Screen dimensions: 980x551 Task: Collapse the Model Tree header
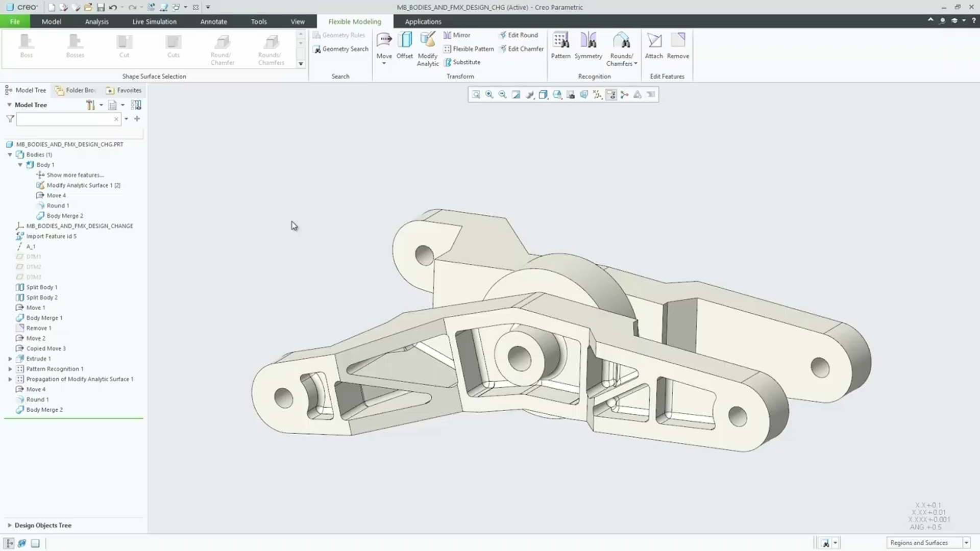coord(9,105)
